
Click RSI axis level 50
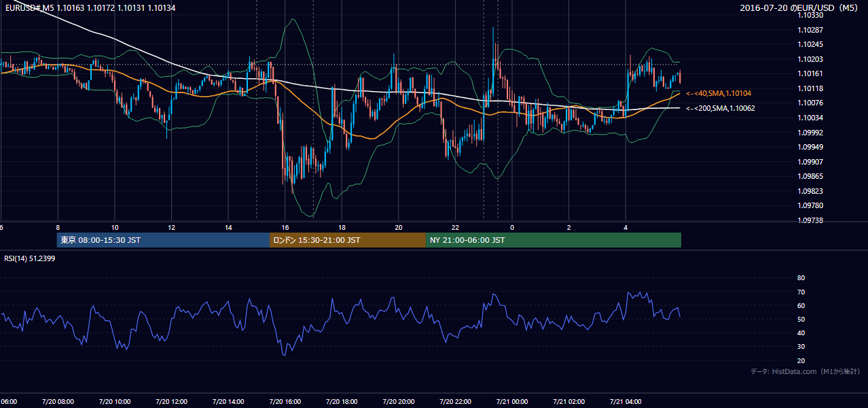point(801,319)
